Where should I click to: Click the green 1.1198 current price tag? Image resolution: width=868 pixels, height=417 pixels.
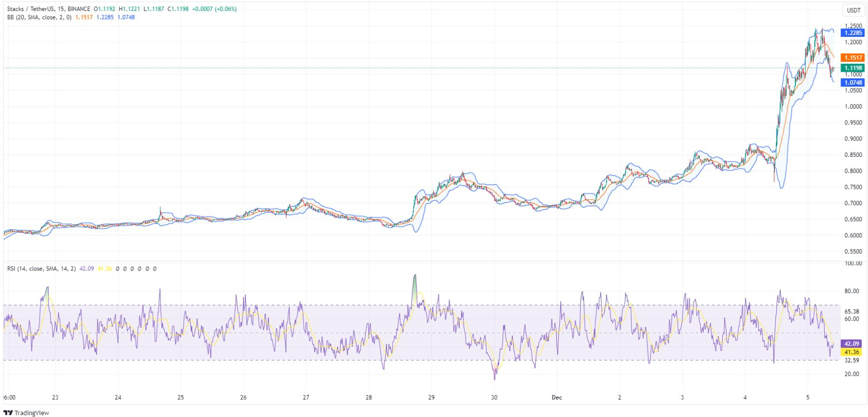853,68
